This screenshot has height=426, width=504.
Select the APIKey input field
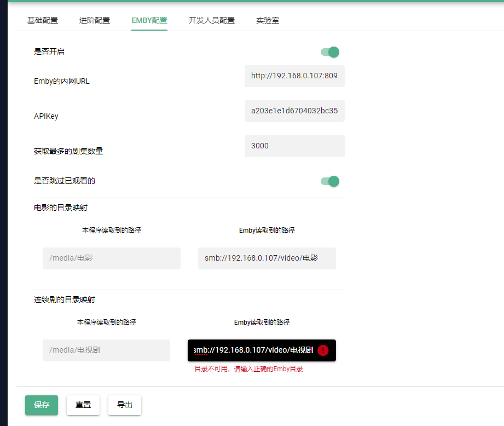coord(294,111)
